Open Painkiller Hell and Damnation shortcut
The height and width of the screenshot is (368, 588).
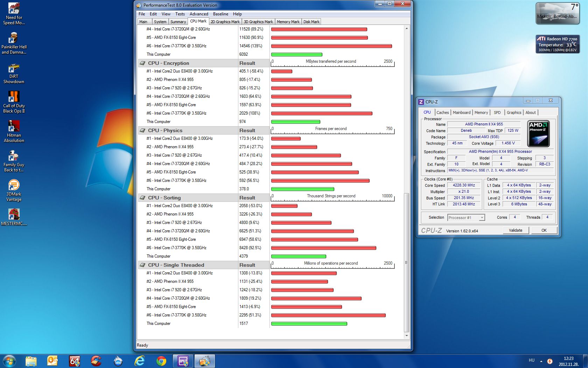[x=14, y=43]
